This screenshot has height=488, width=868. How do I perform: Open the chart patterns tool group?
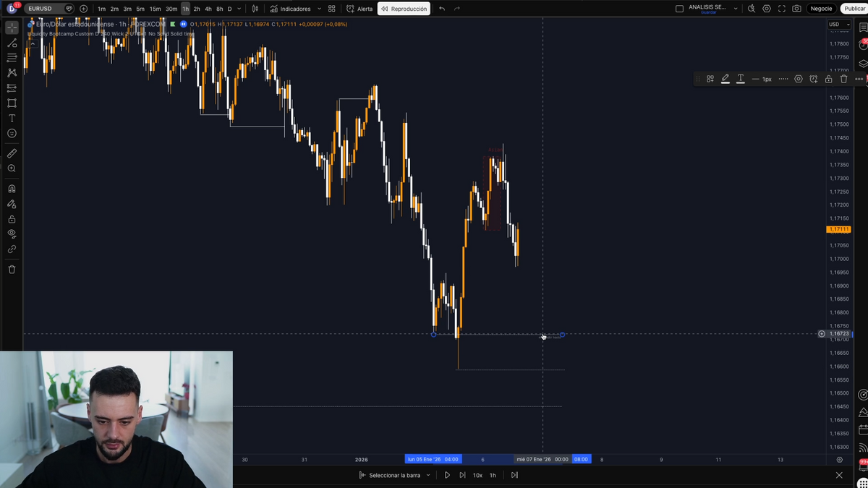(12, 73)
